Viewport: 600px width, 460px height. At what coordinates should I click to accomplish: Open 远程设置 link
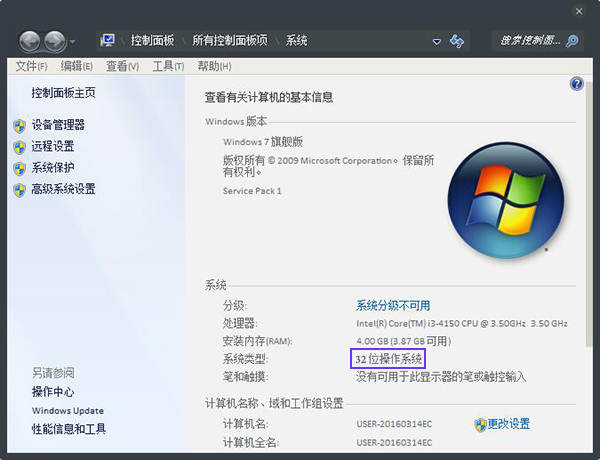click(x=53, y=146)
